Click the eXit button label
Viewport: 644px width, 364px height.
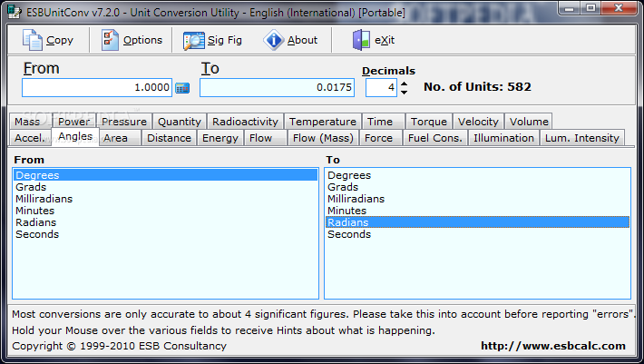[x=385, y=40]
